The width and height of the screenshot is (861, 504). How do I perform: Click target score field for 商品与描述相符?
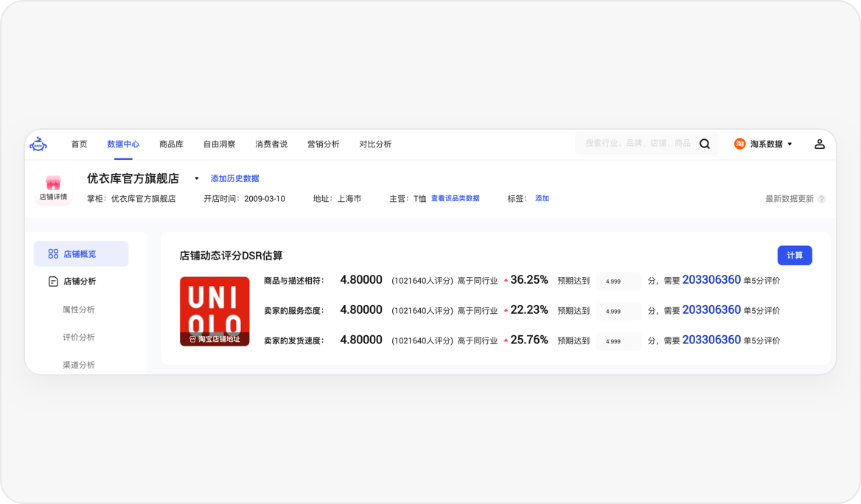point(619,281)
